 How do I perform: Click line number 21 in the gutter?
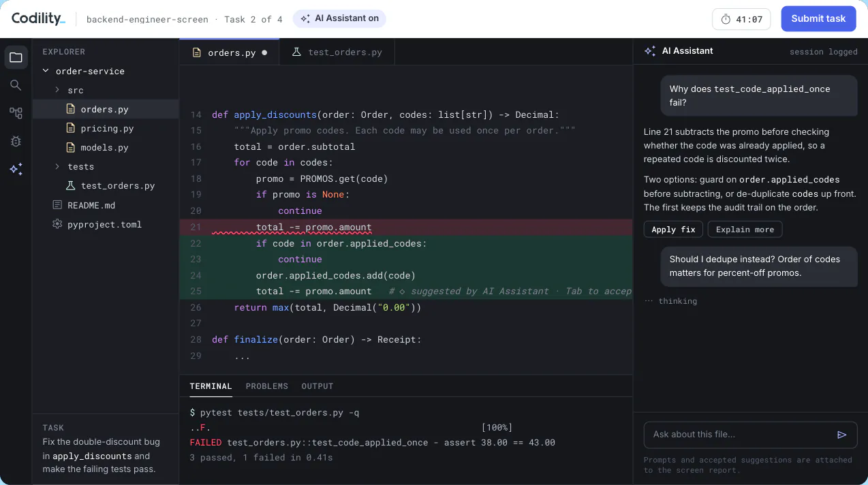(196, 227)
